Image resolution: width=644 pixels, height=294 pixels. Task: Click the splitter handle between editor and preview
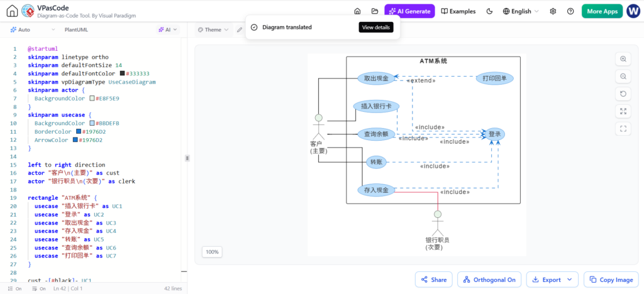point(187,158)
